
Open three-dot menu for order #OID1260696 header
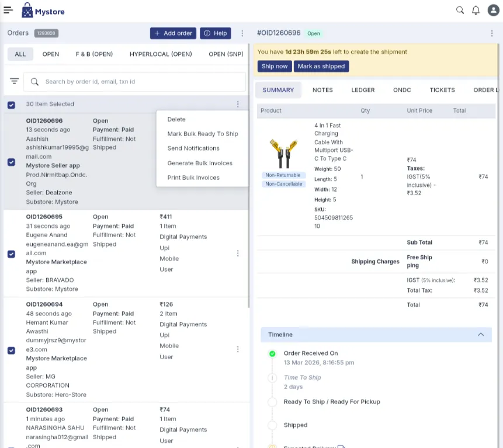(492, 33)
